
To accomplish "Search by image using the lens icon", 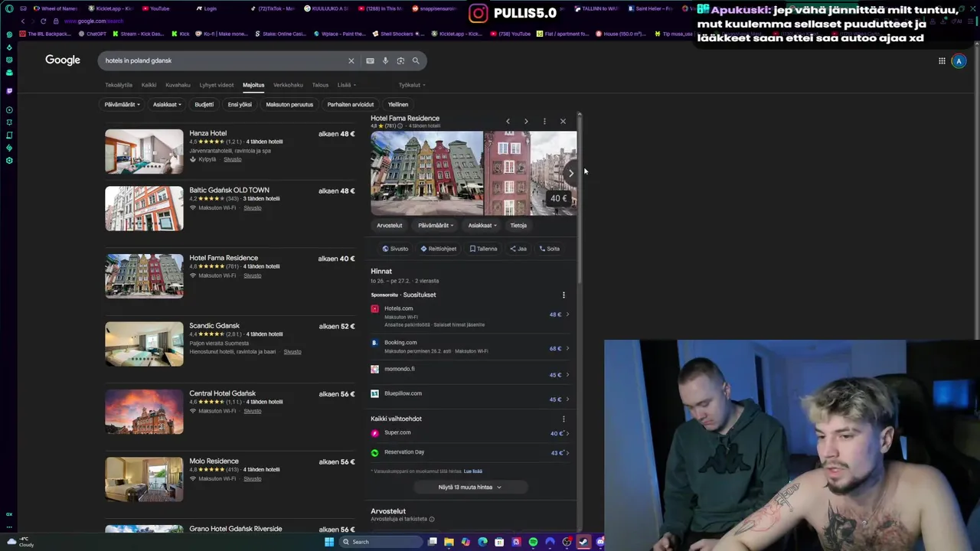I will (x=400, y=60).
